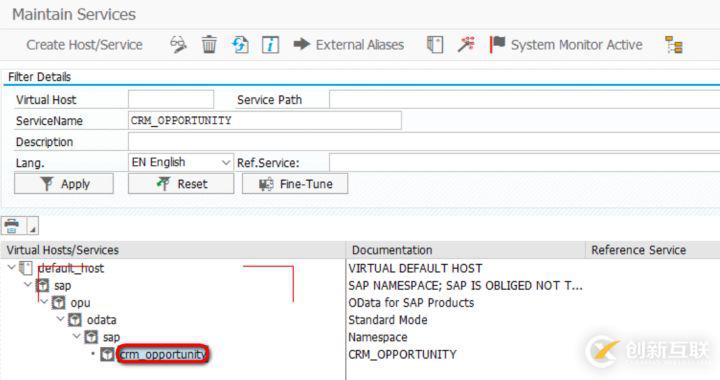Click the Service Path input field
The height and width of the screenshot is (380, 720).
click(524, 100)
